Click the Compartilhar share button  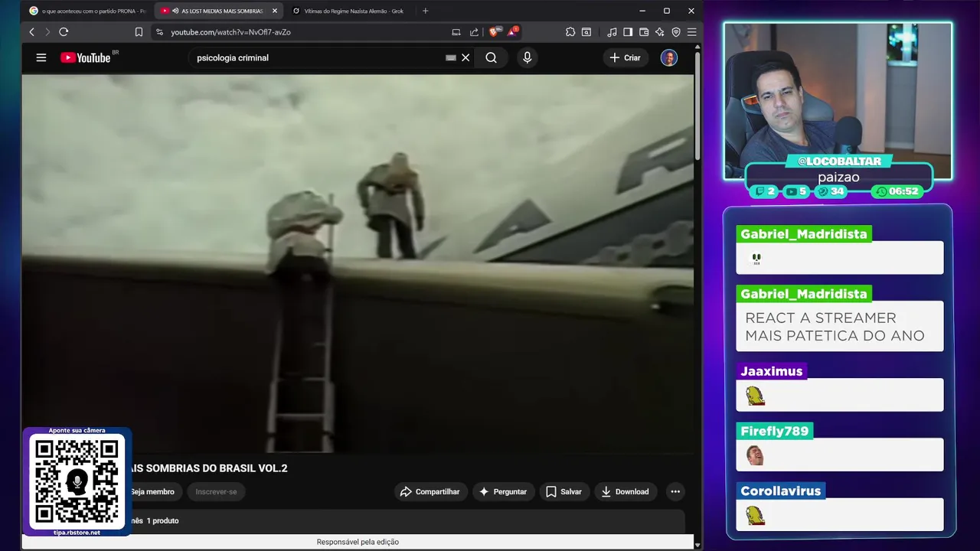pyautogui.click(x=430, y=492)
